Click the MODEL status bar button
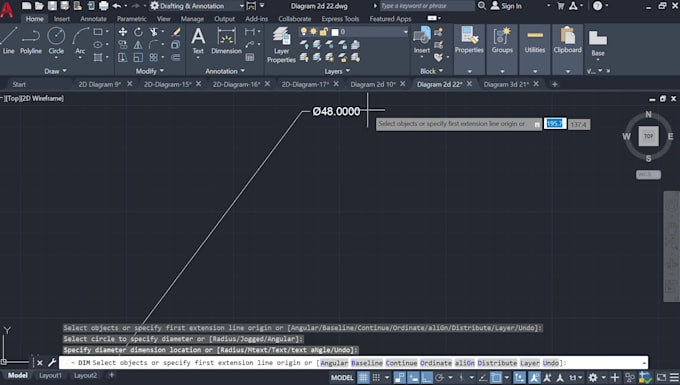 tap(342, 378)
